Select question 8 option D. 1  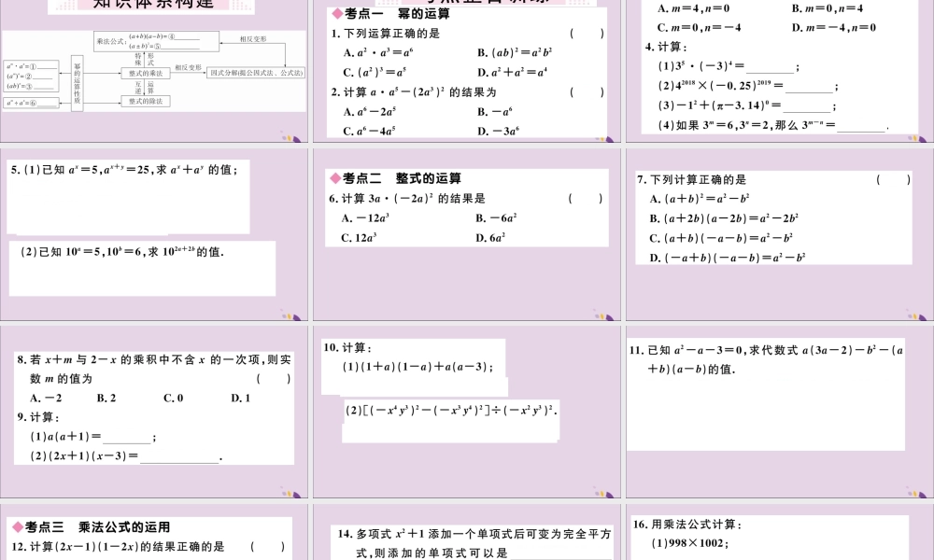click(x=240, y=399)
